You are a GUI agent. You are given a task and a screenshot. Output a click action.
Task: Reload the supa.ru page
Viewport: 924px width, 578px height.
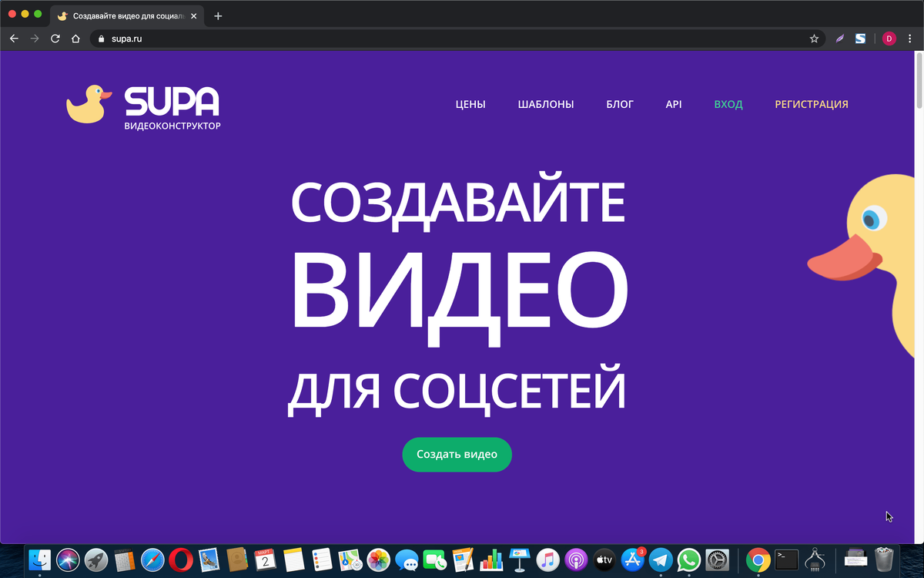55,39
